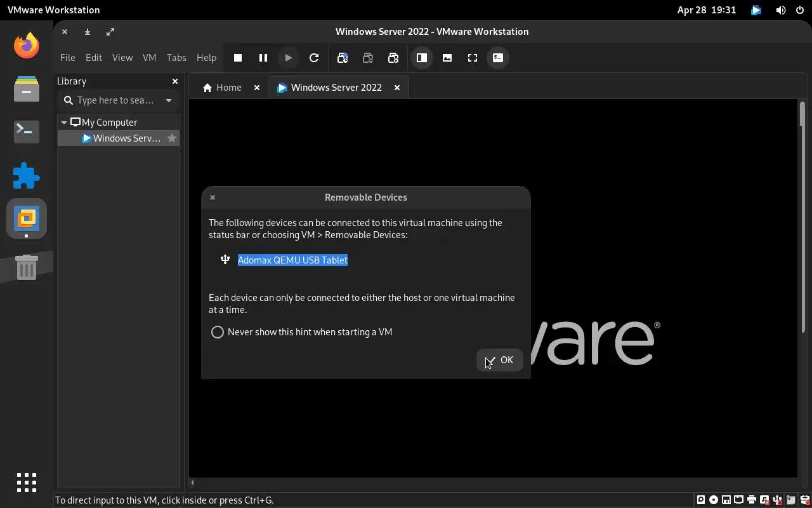812x508 pixels.
Task: Click the left arrow of horizontal scrollbar
Action: coord(192,483)
